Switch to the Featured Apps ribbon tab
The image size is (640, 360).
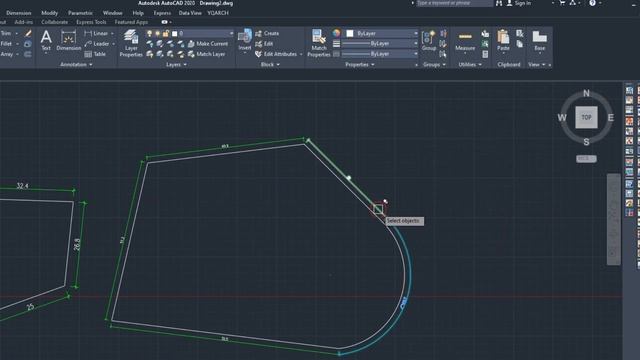(131, 22)
